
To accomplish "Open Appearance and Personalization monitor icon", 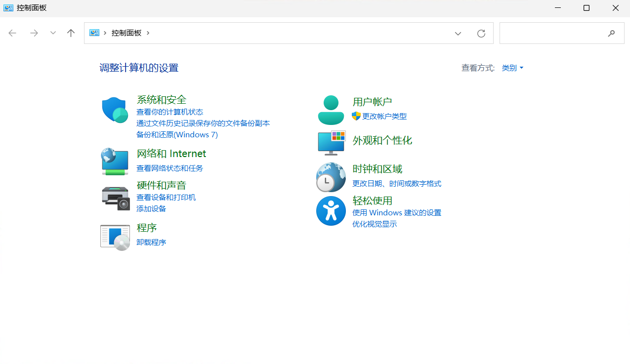I will (x=331, y=143).
